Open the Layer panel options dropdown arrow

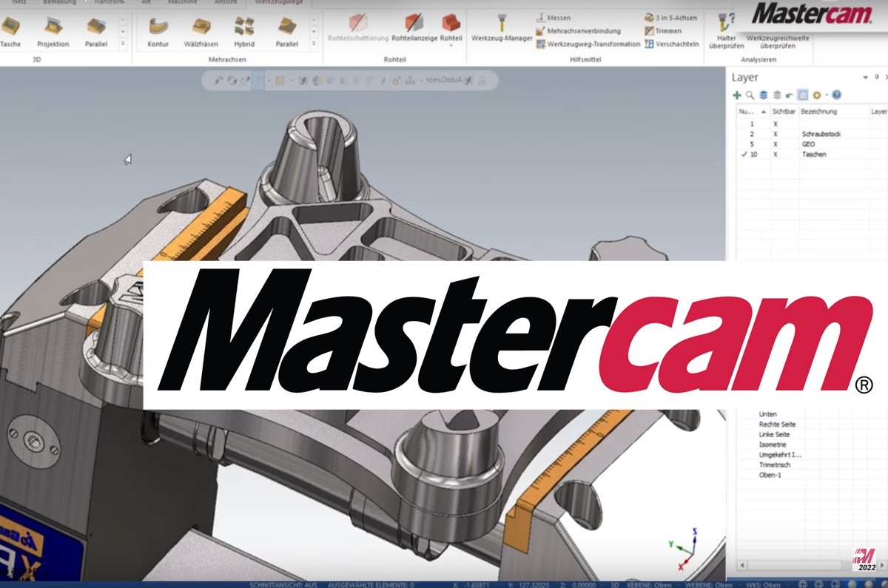(866, 77)
